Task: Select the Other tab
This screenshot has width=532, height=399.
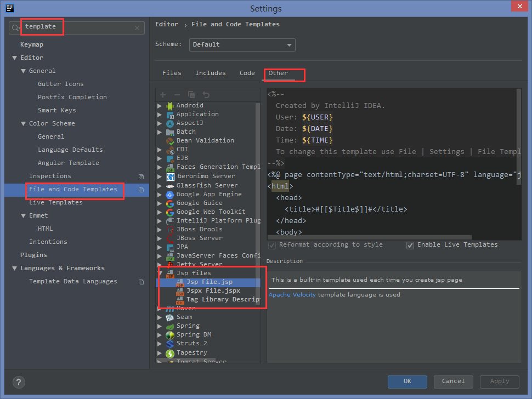Action: [x=278, y=73]
